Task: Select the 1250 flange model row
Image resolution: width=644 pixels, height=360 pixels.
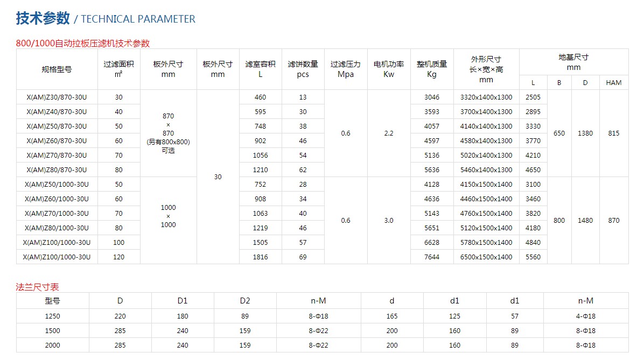Action: coord(53,316)
